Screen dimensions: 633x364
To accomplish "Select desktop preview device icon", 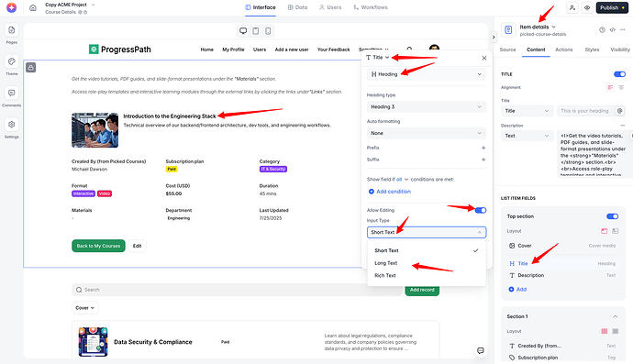I will pos(243,30).
